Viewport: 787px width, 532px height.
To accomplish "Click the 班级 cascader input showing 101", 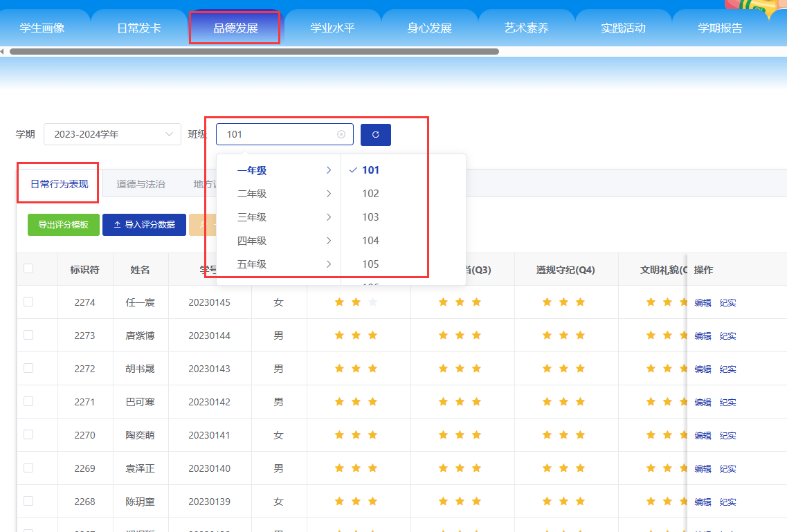I will coord(284,134).
